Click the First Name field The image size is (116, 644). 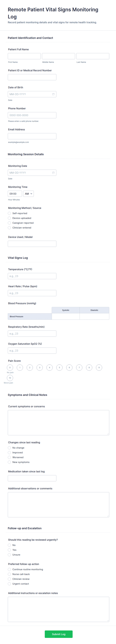24,56
